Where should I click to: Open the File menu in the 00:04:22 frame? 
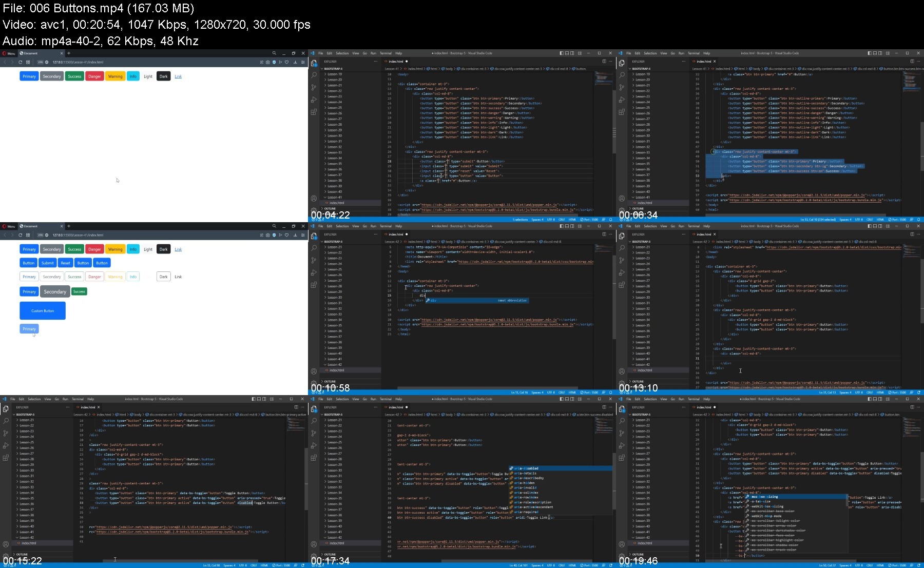click(321, 53)
